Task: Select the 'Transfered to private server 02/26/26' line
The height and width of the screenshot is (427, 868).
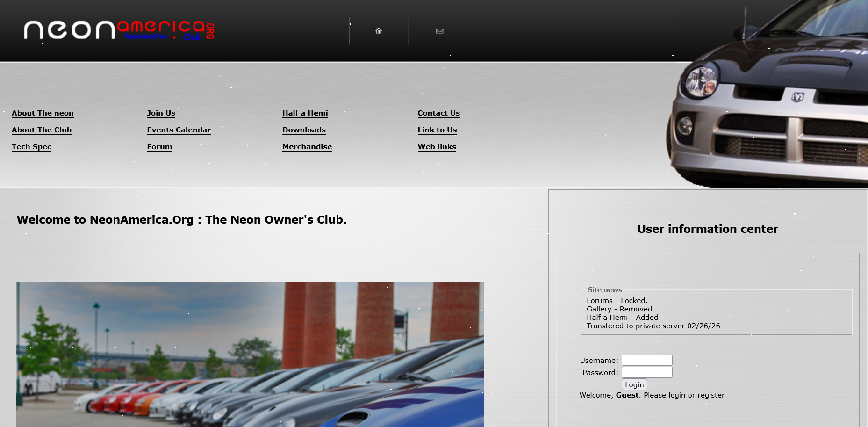Action: click(x=653, y=326)
